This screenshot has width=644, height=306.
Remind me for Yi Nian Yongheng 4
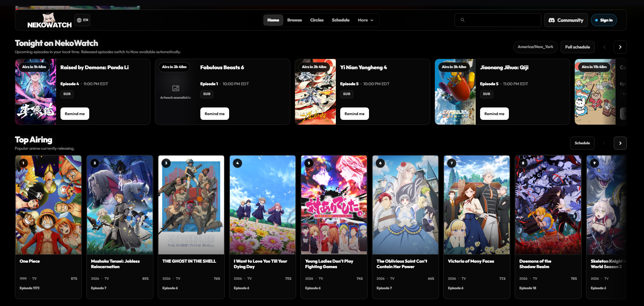point(354,114)
